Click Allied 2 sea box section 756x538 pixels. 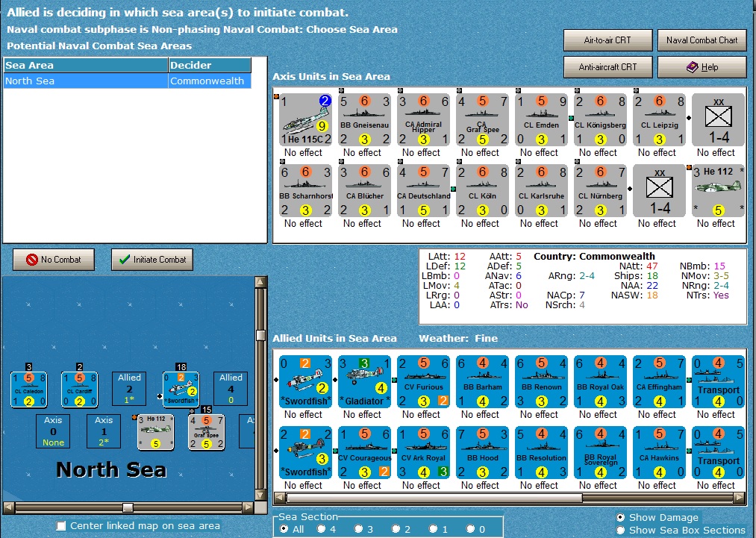click(129, 389)
